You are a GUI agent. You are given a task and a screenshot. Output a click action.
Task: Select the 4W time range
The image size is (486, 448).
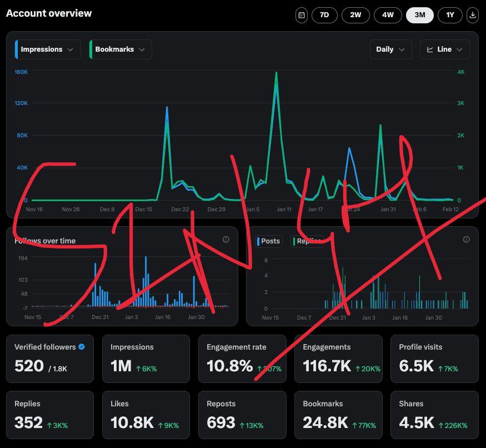click(x=388, y=15)
